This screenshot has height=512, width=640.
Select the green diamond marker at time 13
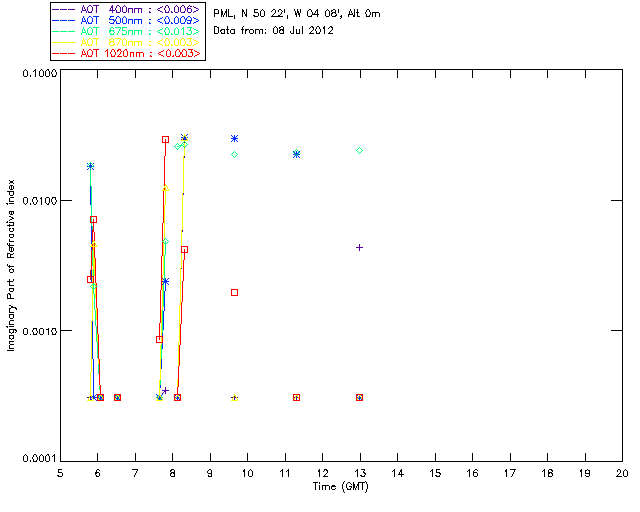(359, 150)
